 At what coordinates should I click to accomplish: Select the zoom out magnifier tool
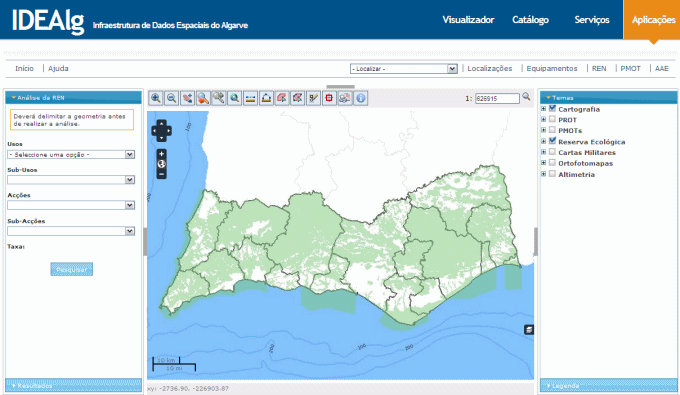(172, 98)
